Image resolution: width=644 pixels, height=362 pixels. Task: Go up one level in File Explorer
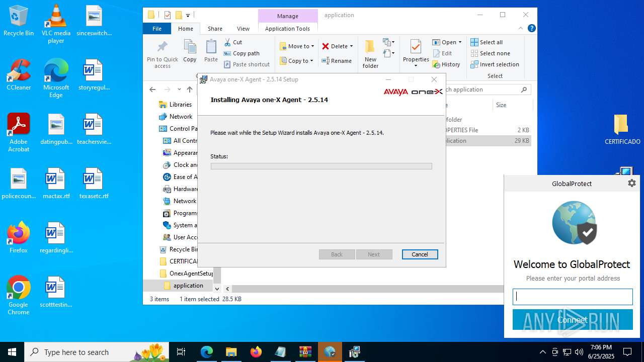(x=190, y=89)
